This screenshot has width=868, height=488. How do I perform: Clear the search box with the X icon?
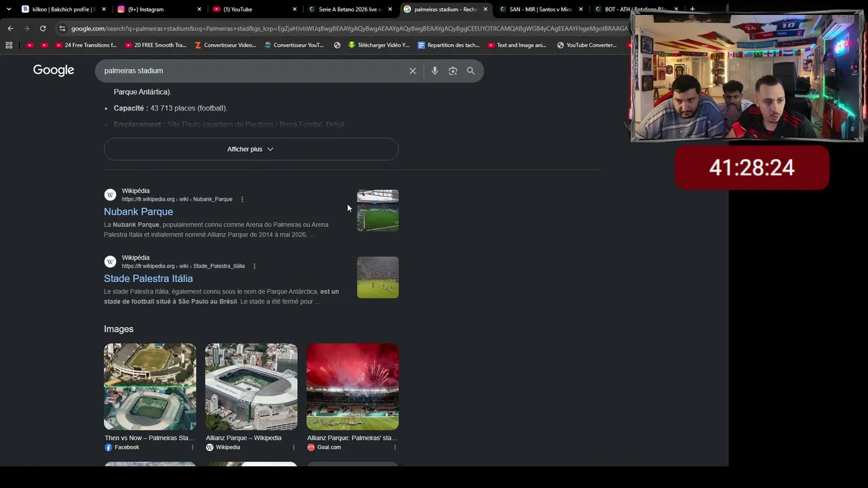(412, 70)
